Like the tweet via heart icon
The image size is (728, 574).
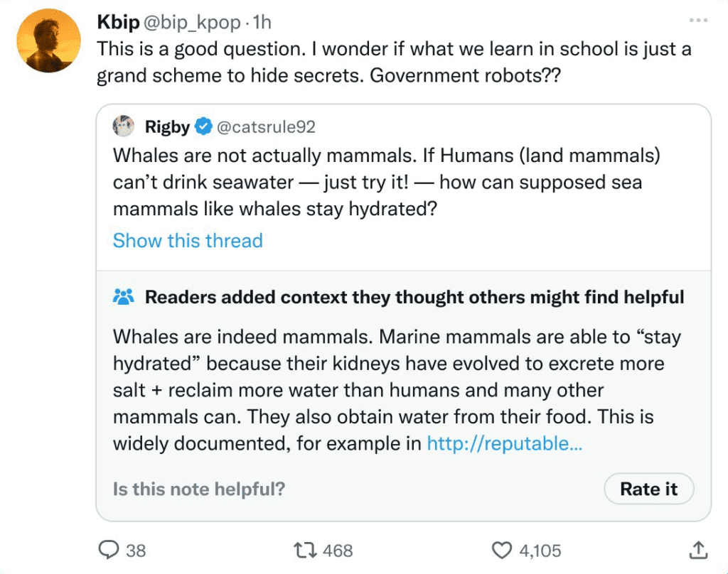point(503,549)
